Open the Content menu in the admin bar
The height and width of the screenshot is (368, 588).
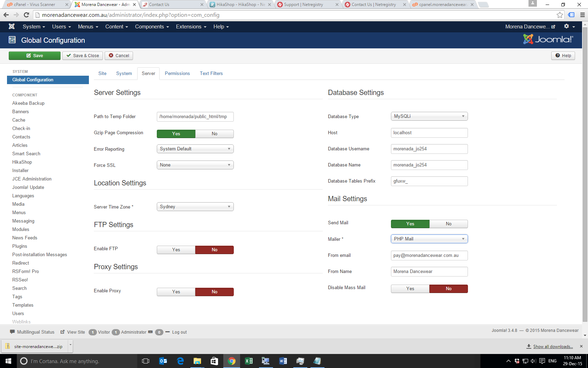pos(117,27)
